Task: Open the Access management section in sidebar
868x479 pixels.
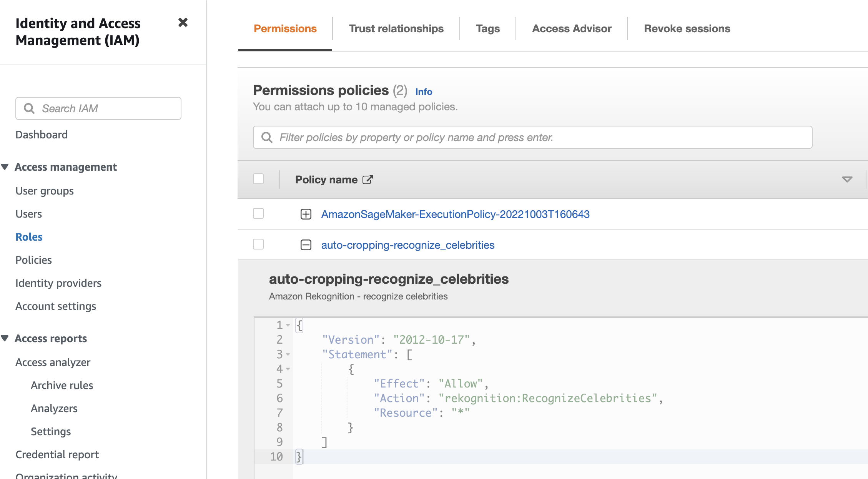Action: 66,166
